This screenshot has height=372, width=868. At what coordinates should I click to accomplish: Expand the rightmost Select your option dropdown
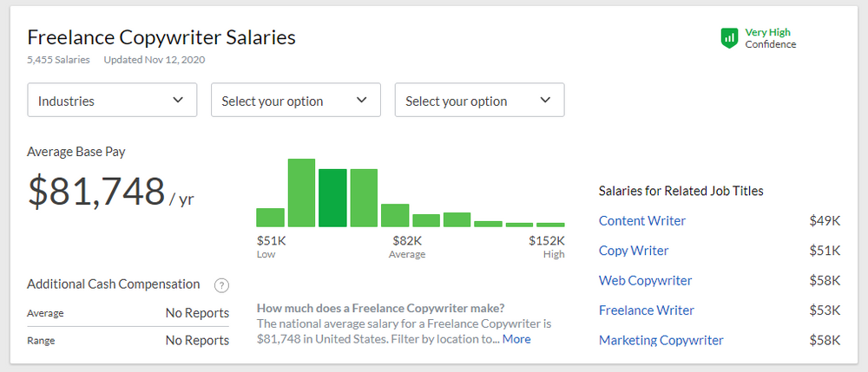[x=480, y=101]
